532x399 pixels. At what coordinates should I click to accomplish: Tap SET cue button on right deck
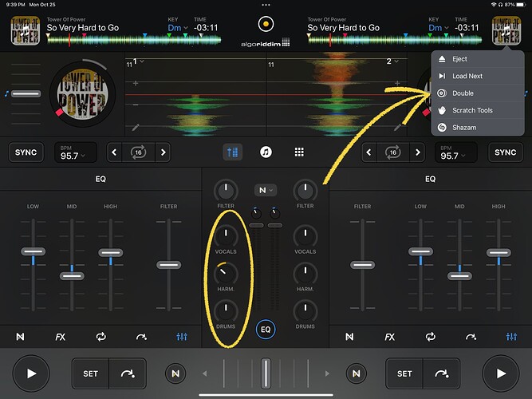point(404,373)
